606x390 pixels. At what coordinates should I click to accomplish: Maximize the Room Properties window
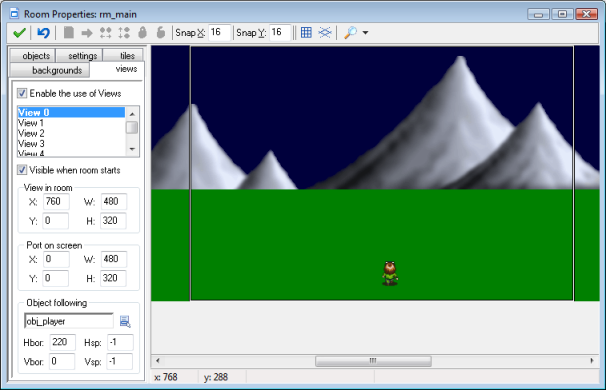point(563,14)
